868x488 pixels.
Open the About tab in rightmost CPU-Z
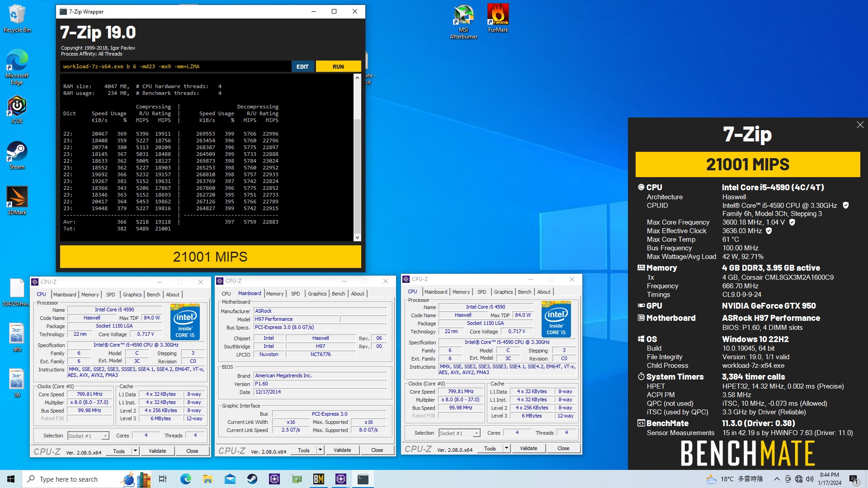(544, 292)
